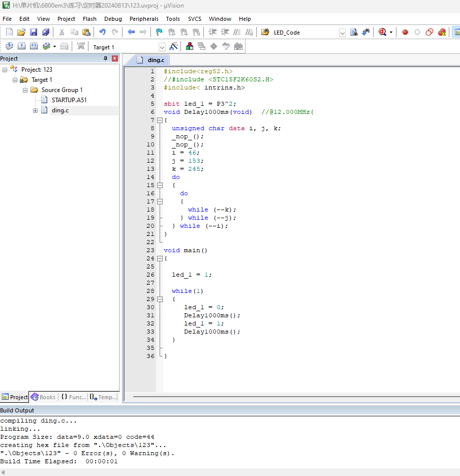Open a file using the Open folder icon
Image resolution: width=460 pixels, height=476 pixels.
coord(21,32)
